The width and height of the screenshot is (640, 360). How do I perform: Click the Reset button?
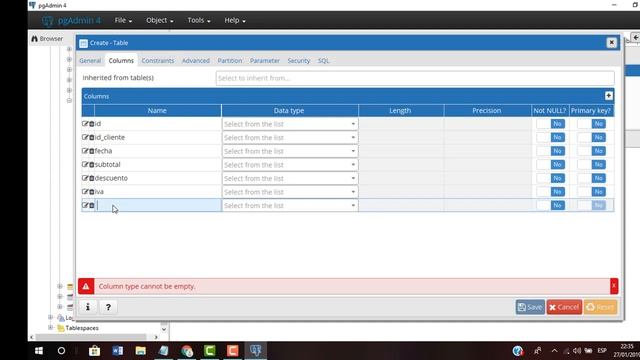[x=600, y=307]
